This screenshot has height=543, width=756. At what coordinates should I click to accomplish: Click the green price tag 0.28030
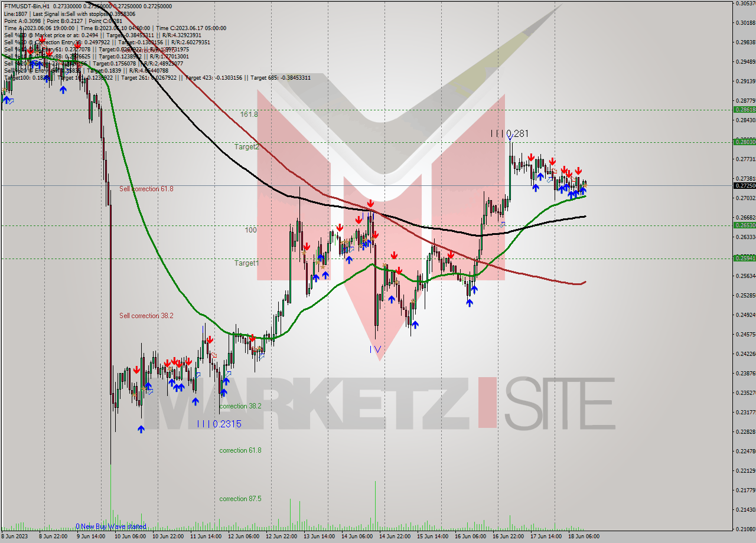(744, 142)
